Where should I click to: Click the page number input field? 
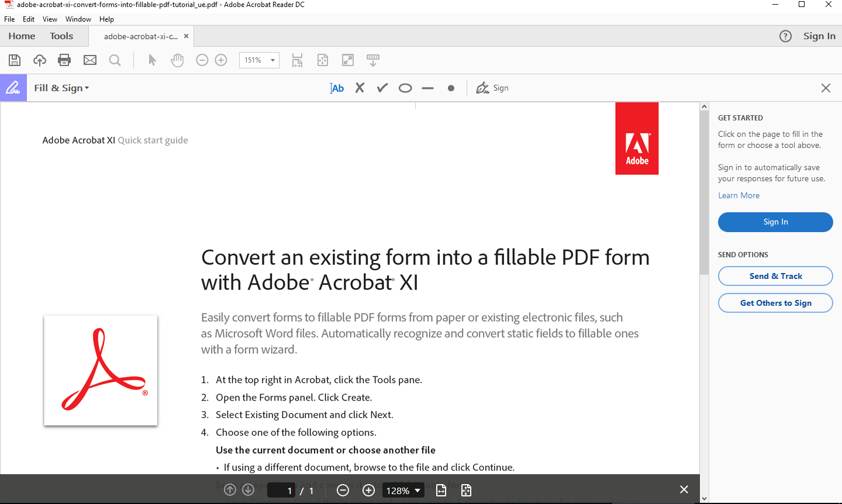coord(281,491)
